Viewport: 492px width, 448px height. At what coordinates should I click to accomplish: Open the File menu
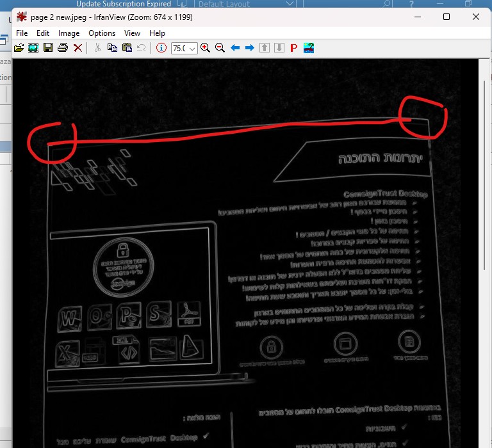click(x=22, y=33)
